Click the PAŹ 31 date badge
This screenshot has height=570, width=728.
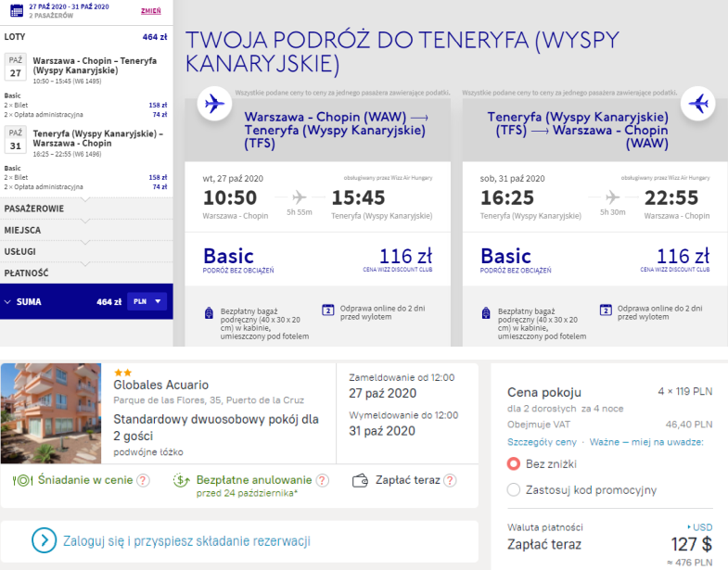[x=16, y=140]
